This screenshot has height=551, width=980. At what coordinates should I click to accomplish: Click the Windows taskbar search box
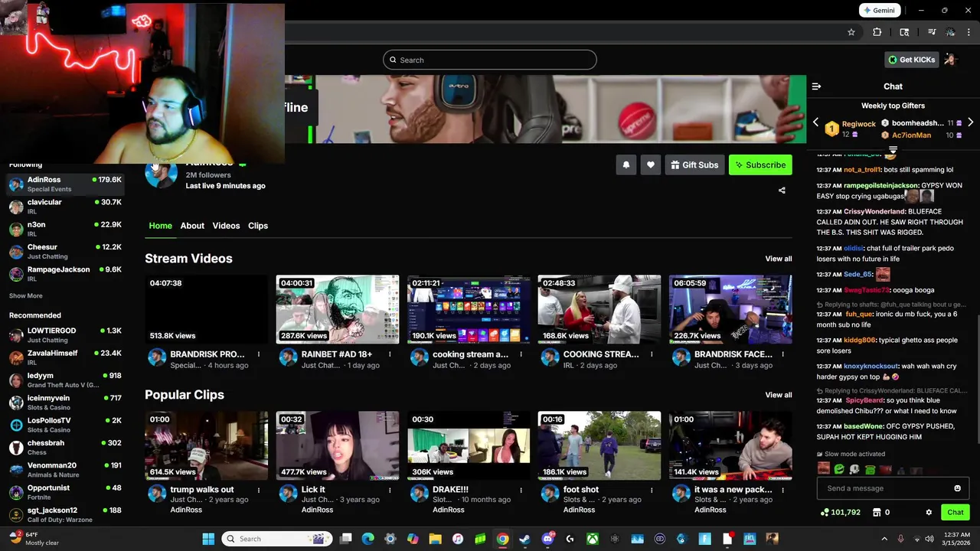point(277,539)
